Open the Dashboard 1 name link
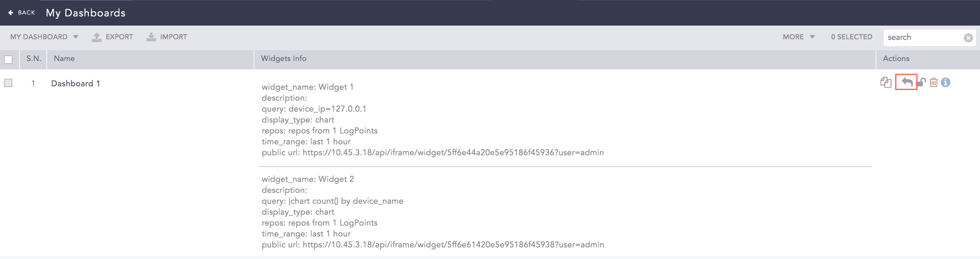980x259 pixels. pos(75,83)
